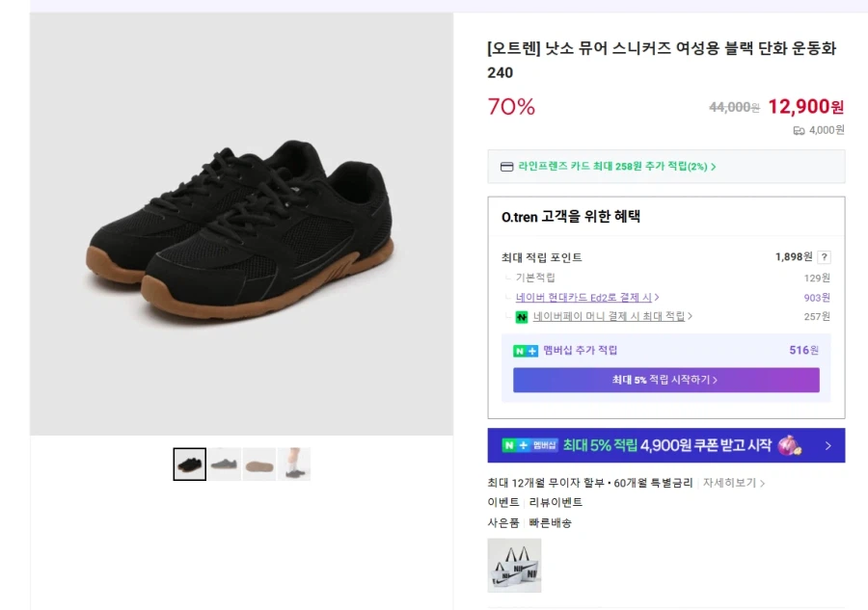Click the 리뷰이벤트 label

click(x=555, y=503)
